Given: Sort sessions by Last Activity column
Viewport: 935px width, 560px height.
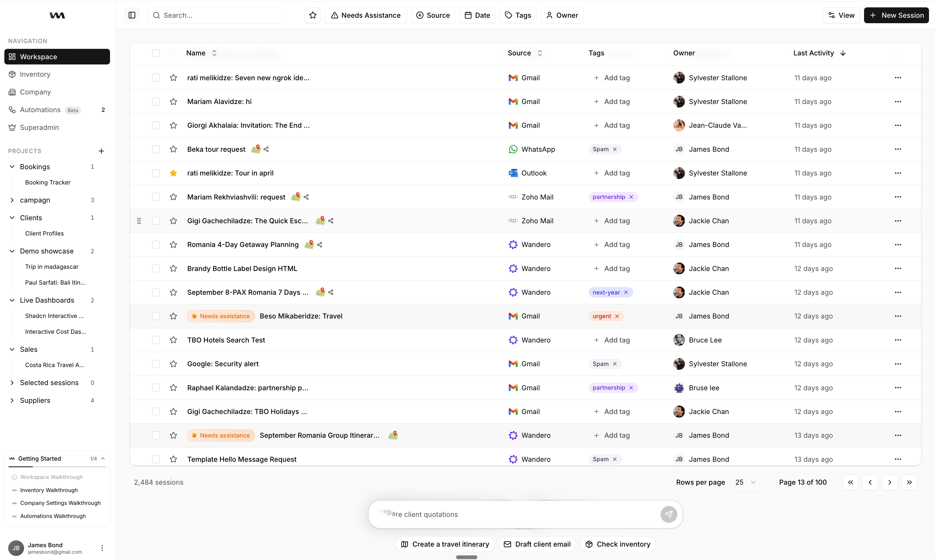Looking at the screenshot, I should click(x=819, y=53).
